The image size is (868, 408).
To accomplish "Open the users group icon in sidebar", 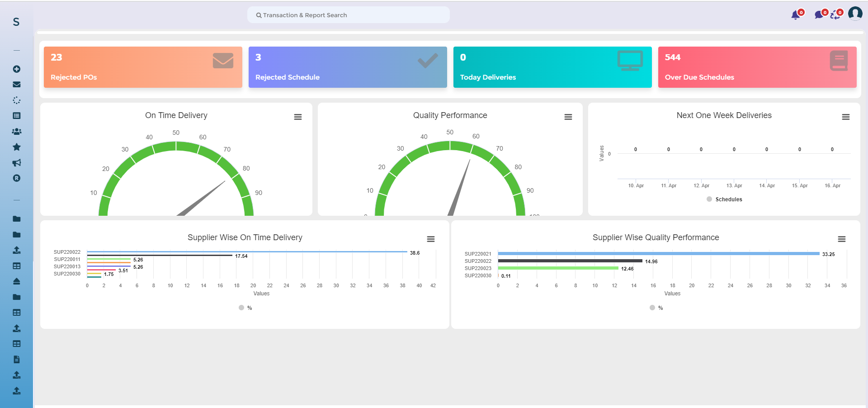I will (x=17, y=132).
